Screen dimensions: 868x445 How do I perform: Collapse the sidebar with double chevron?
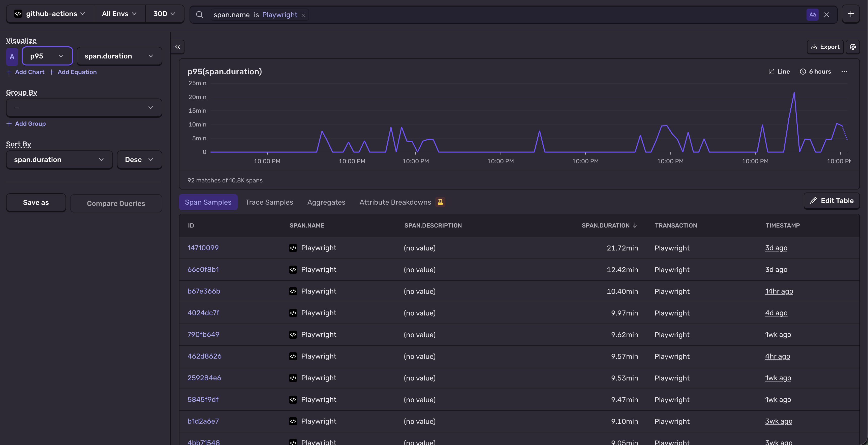pos(178,47)
